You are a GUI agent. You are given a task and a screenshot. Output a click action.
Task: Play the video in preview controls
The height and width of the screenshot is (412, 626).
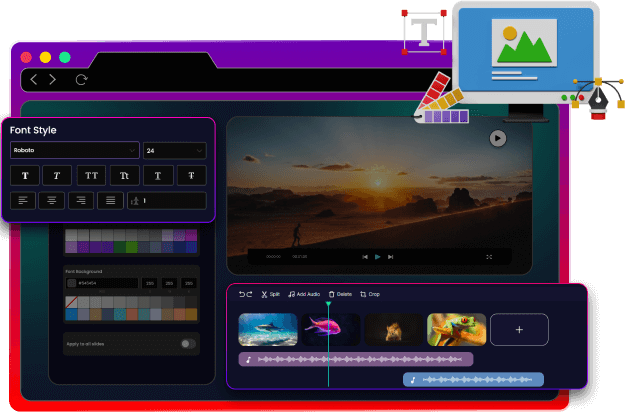point(377,257)
